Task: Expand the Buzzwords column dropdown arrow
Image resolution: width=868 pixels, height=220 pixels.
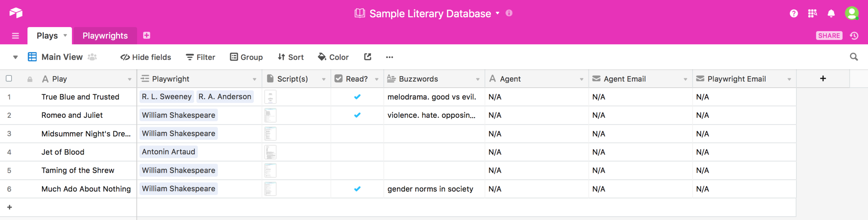Action: click(x=478, y=79)
